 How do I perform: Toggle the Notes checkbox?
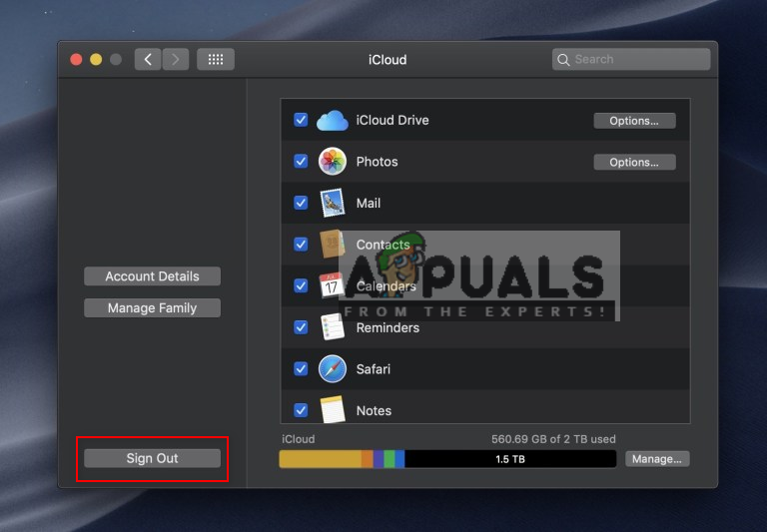301,410
